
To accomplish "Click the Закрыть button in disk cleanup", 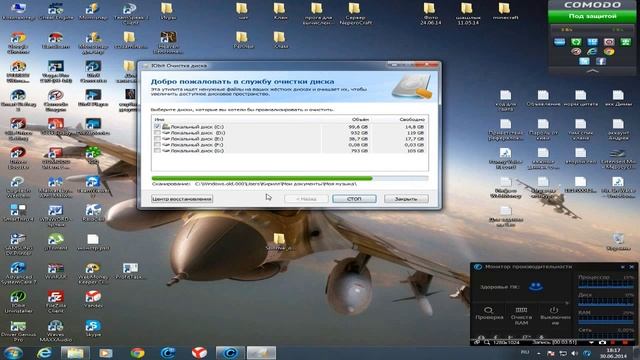I will (406, 199).
